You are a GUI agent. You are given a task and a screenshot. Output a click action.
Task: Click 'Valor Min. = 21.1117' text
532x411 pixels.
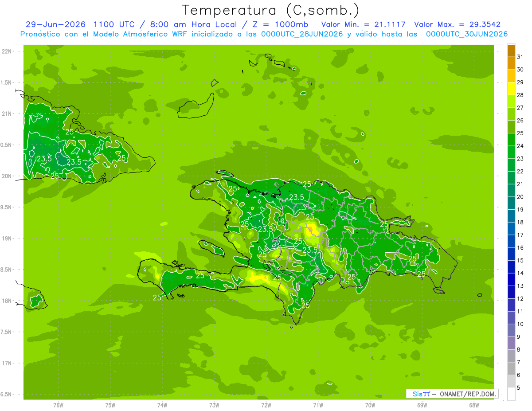(364, 24)
